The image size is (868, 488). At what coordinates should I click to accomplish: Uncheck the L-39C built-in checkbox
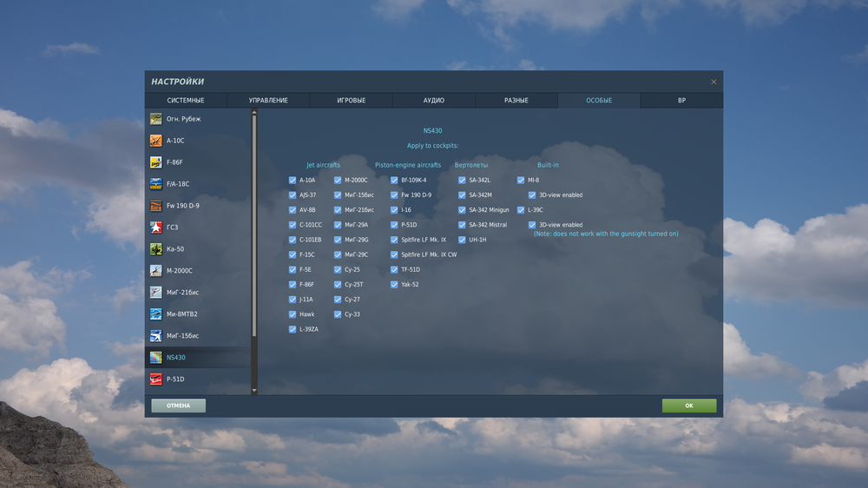[521, 210]
